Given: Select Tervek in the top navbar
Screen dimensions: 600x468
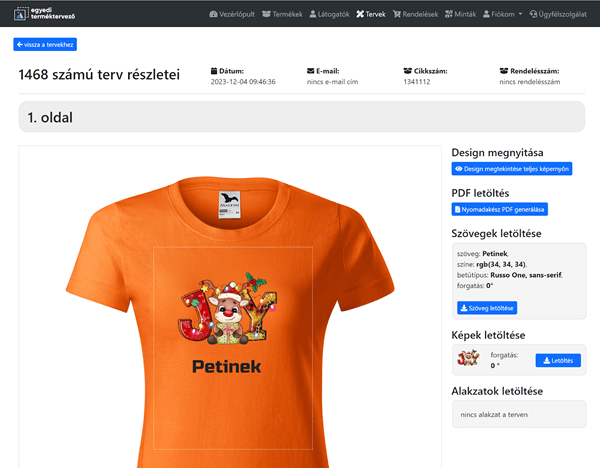Looking at the screenshot, I should click(x=371, y=14).
